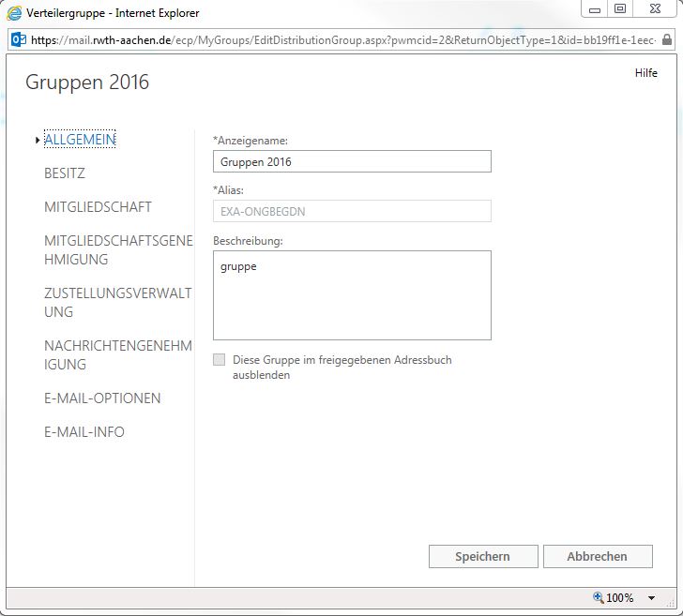Click the Internet Explorer icon in title bar
Image resolution: width=683 pixels, height=616 pixels.
coord(15,14)
